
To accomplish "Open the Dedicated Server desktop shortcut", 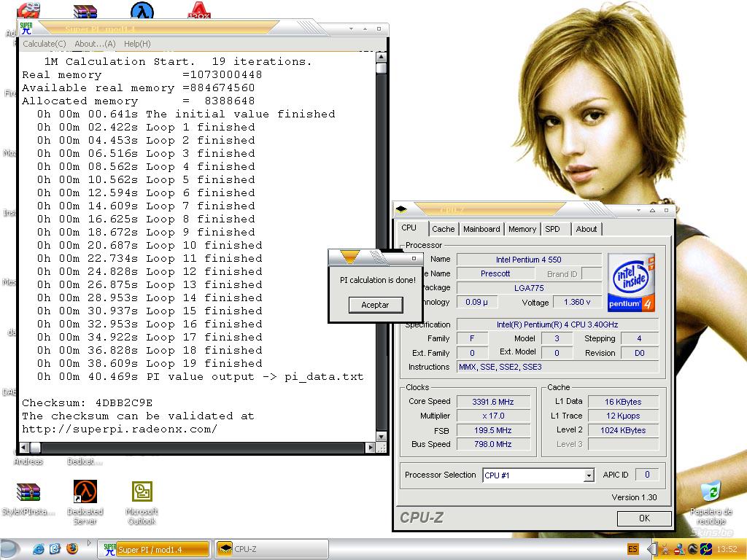I will [x=85, y=502].
